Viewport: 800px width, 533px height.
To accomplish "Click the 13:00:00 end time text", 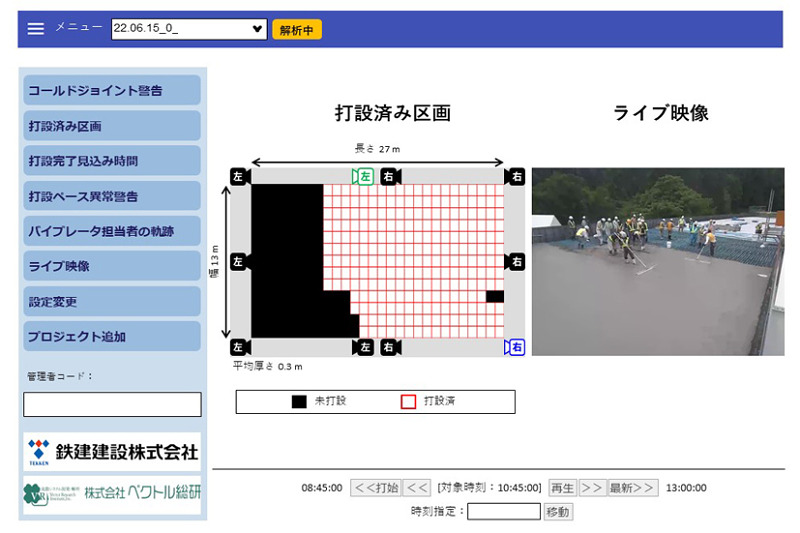I will [x=686, y=488].
